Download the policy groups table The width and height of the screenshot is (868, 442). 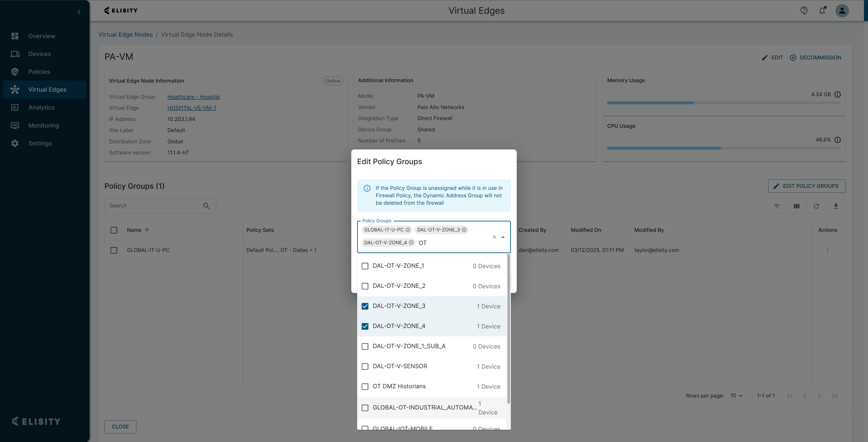[x=836, y=206]
